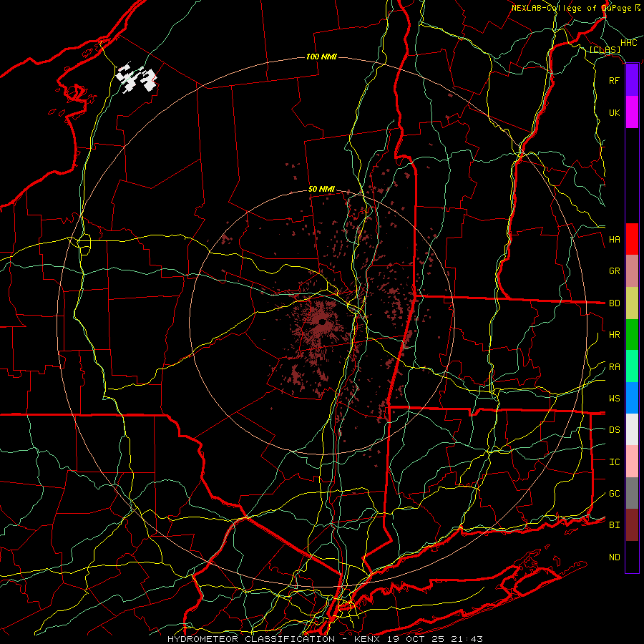
Task: Click the WS legend label
Action: coord(614,399)
